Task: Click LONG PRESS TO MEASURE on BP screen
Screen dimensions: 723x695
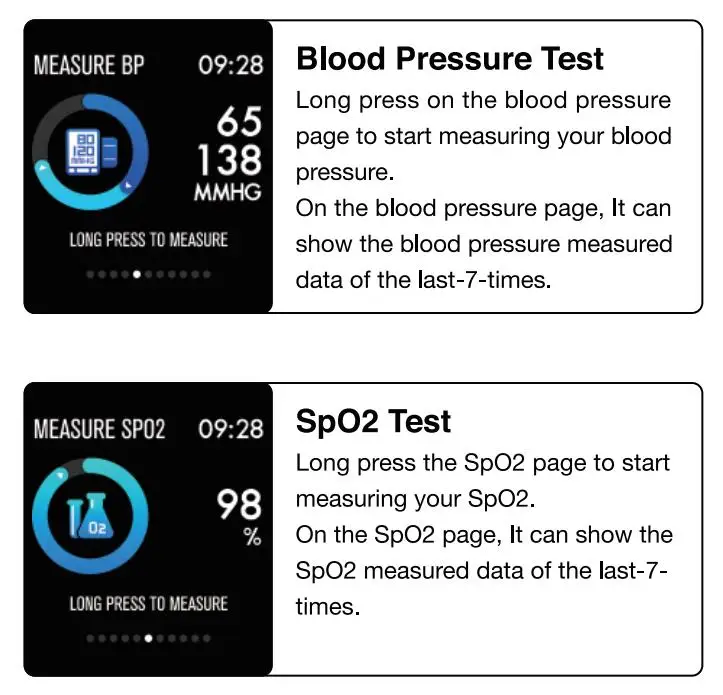Action: tap(148, 240)
